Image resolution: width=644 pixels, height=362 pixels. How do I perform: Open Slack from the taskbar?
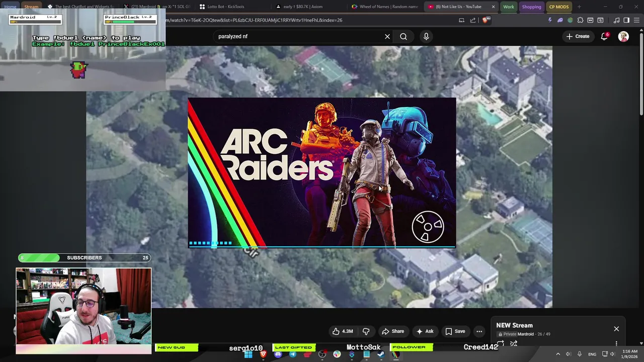tap(337, 354)
